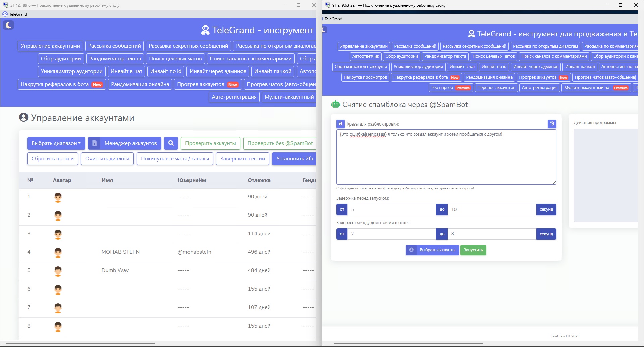Click the name Dumb Way

pos(115,270)
